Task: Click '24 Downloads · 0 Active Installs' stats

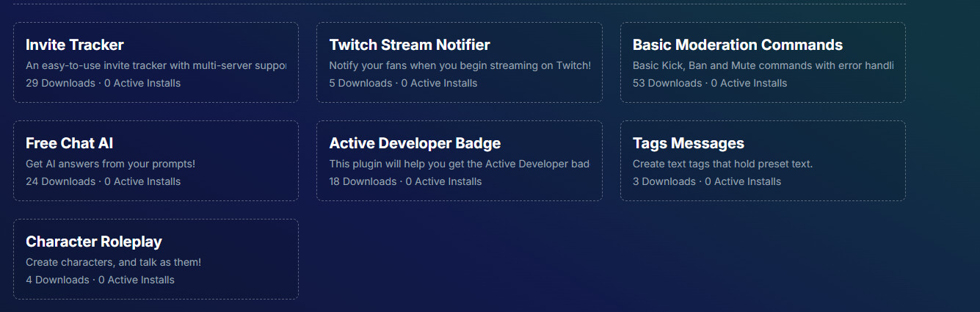Action: point(103,181)
